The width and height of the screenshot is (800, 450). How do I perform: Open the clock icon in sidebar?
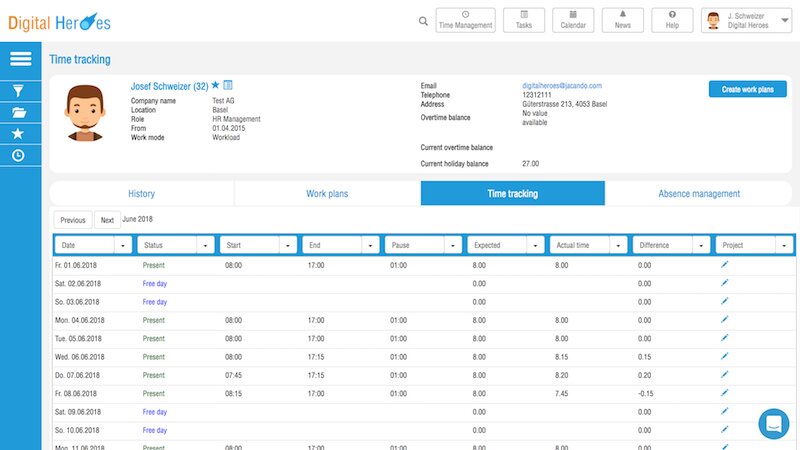click(x=18, y=155)
